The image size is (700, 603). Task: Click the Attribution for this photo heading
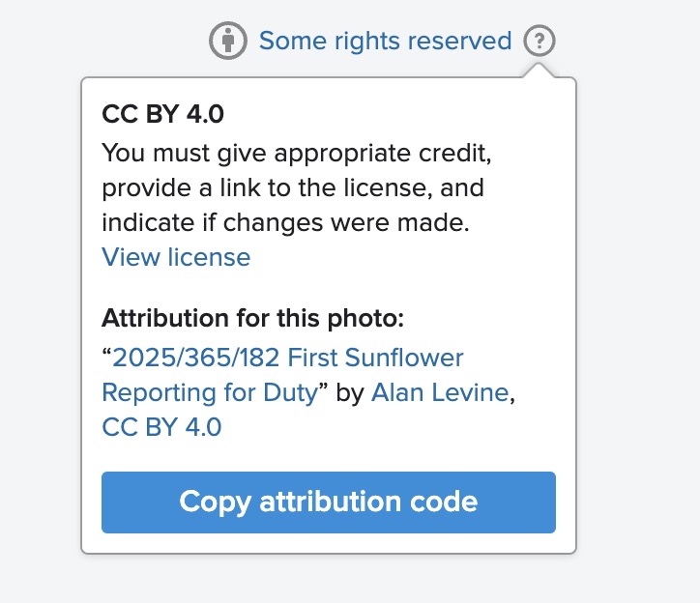click(252, 318)
